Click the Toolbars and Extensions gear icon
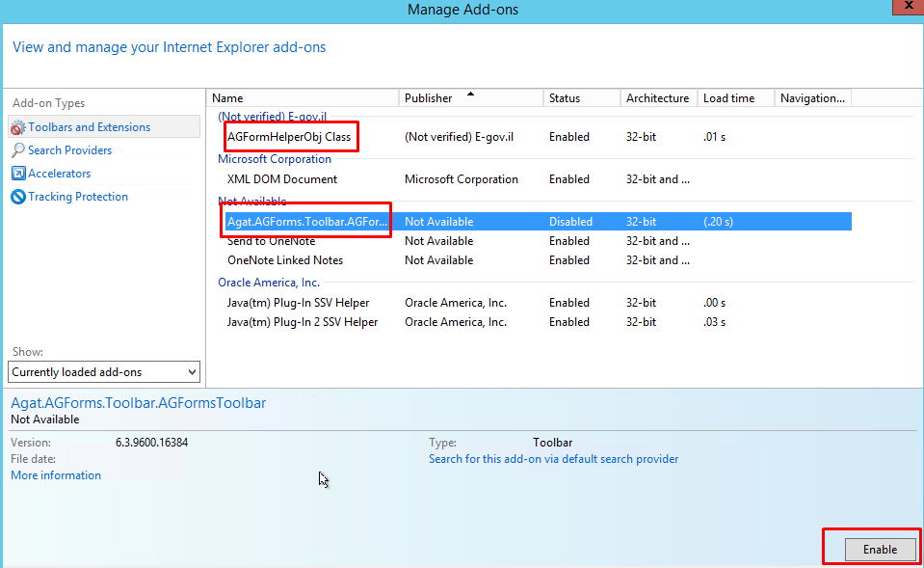This screenshot has height=568, width=924. coord(18,127)
